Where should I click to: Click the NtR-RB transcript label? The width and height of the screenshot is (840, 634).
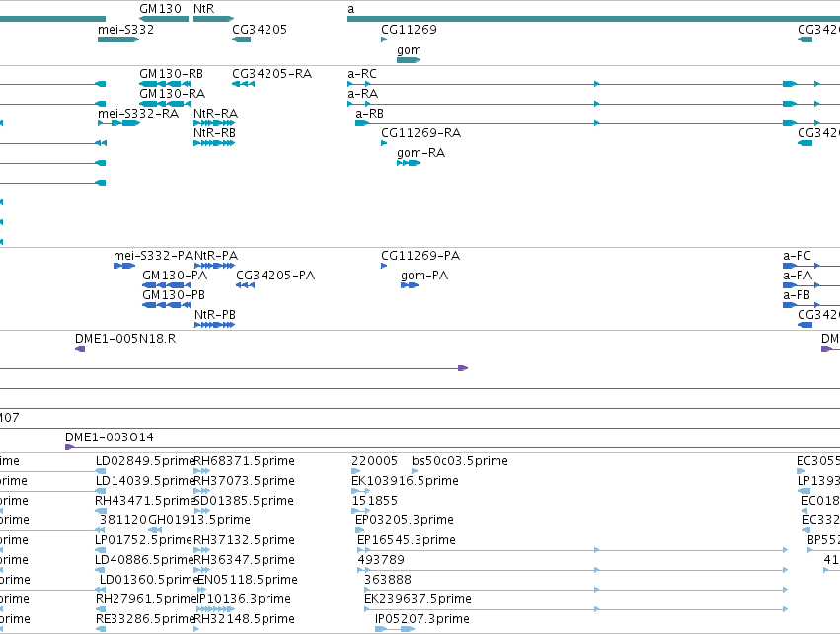tap(214, 133)
